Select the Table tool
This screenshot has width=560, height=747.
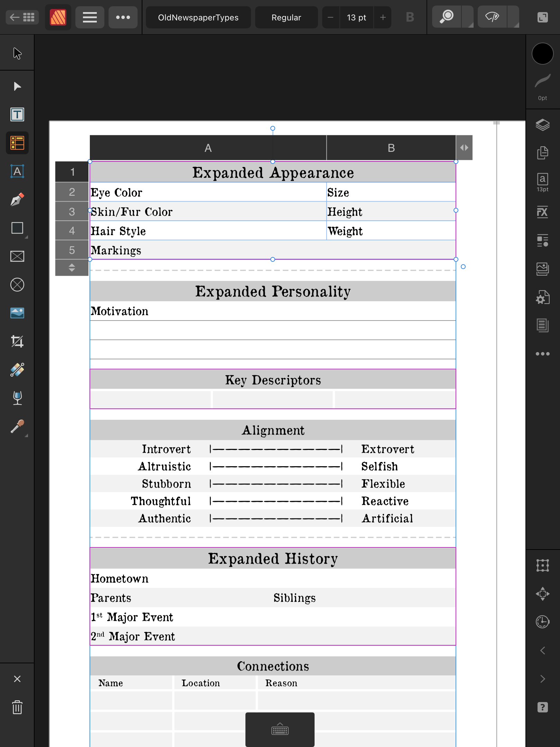pos(17,143)
